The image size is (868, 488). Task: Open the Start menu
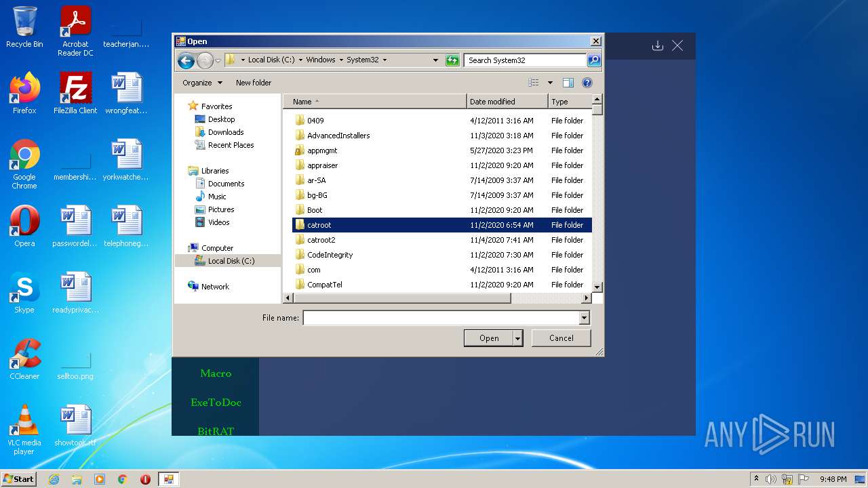[18, 479]
